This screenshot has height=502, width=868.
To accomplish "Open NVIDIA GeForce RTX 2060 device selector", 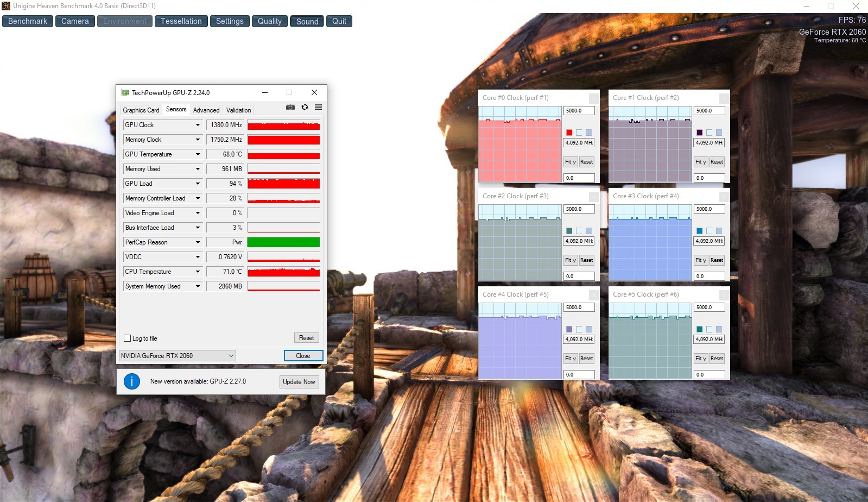I will 178,356.
